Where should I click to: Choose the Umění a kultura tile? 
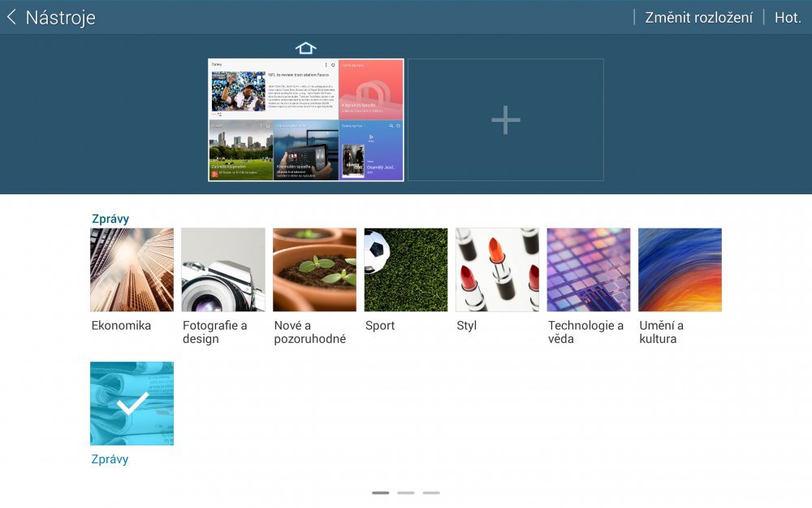coord(680,270)
